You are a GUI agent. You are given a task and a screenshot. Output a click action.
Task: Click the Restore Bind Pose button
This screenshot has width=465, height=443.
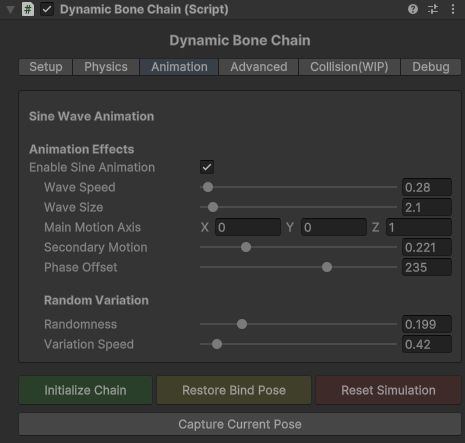(x=234, y=390)
